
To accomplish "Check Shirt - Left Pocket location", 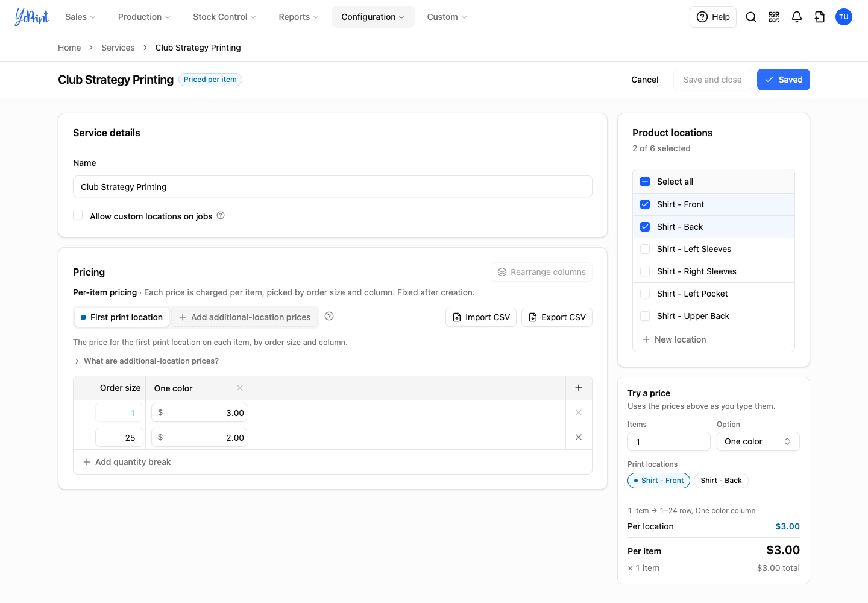I will [x=645, y=294].
